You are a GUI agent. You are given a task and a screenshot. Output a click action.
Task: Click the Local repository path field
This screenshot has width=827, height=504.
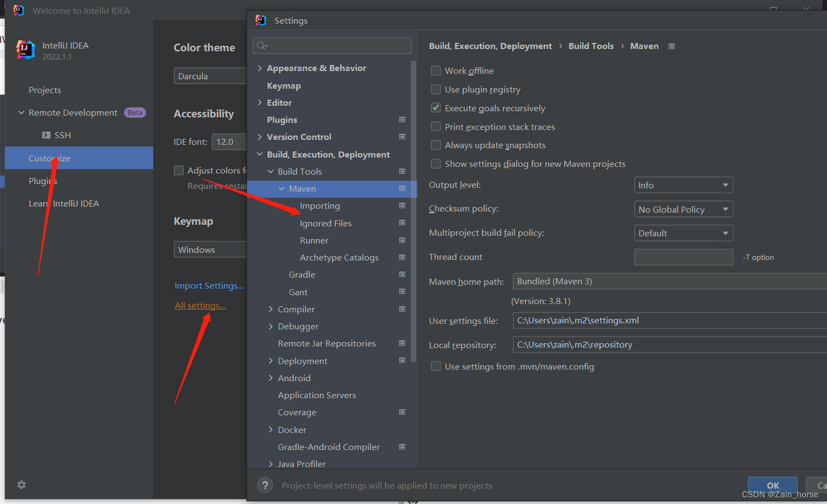pyautogui.click(x=669, y=345)
